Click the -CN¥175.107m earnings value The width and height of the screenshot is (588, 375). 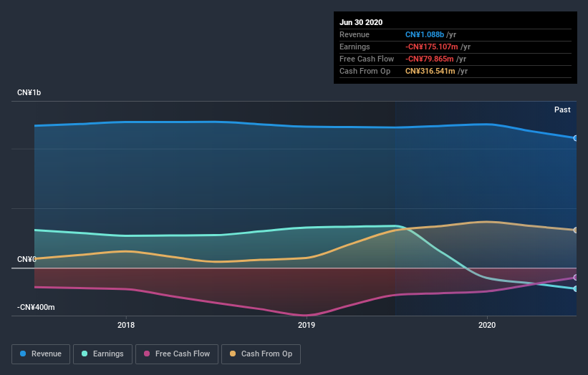[432, 47]
